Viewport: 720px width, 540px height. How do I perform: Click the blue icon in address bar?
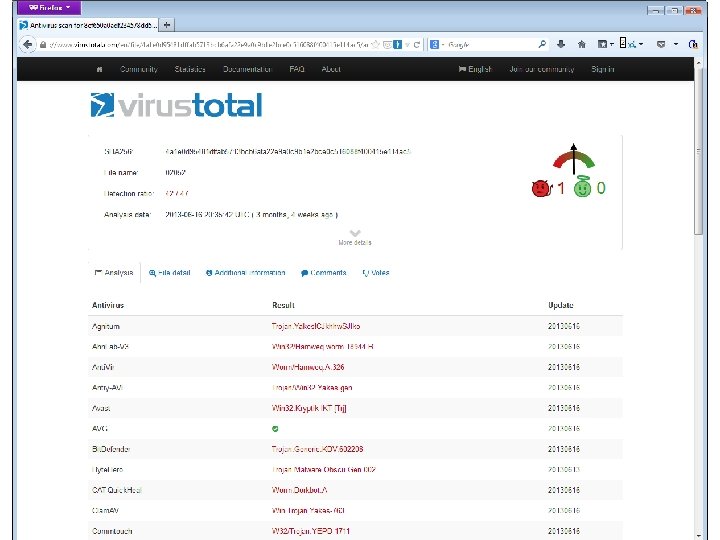pos(398,45)
